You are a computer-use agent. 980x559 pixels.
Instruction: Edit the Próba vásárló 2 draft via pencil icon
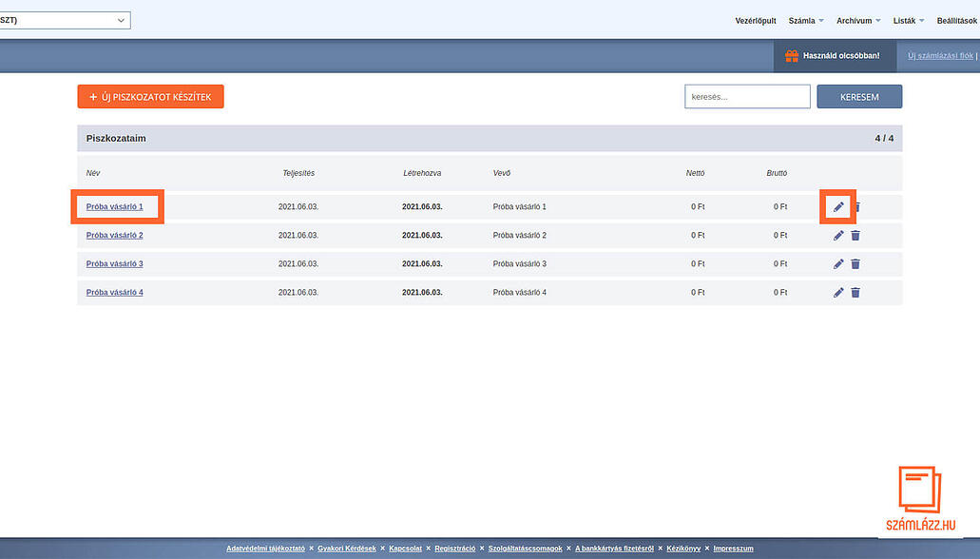838,236
